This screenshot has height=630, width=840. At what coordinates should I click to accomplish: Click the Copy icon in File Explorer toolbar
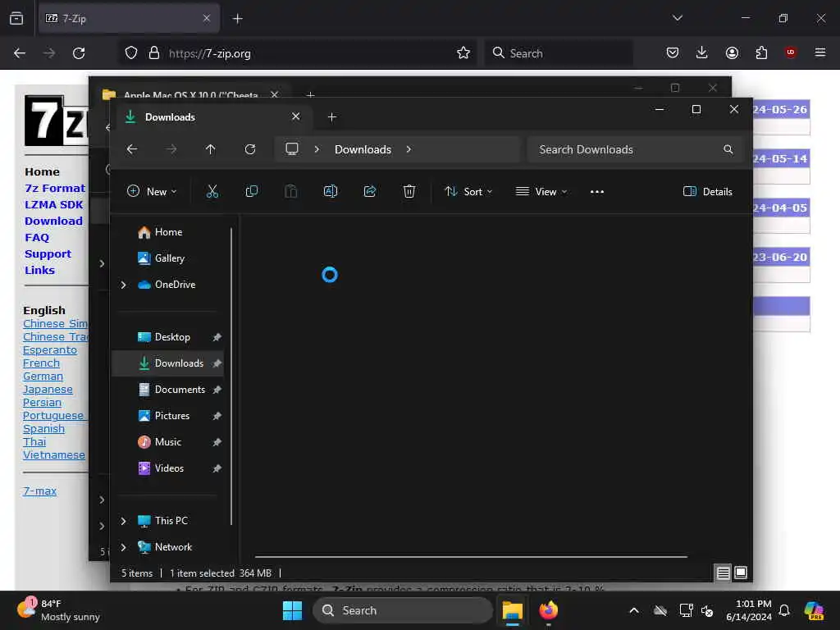(251, 191)
